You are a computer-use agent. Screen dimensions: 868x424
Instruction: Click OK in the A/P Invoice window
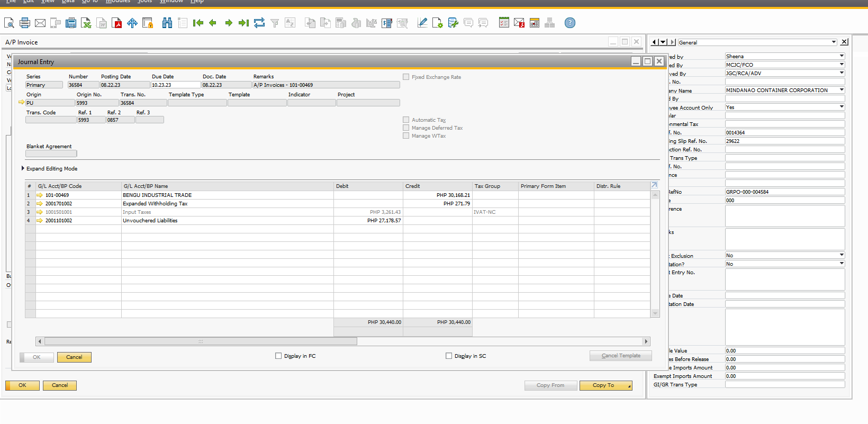tap(22, 385)
